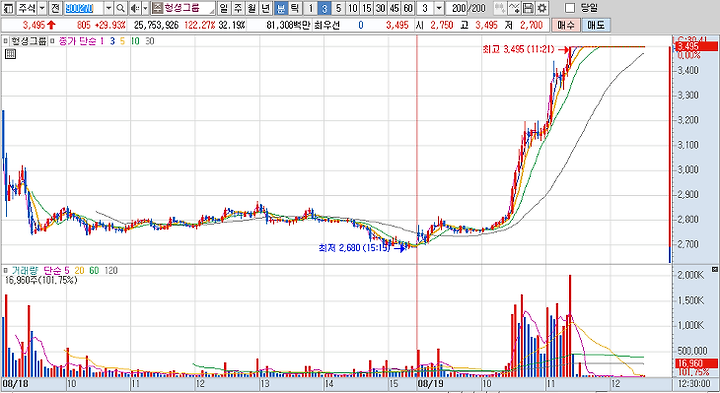
Task: Click the grid table icon under chart legend
Action: 10,54
